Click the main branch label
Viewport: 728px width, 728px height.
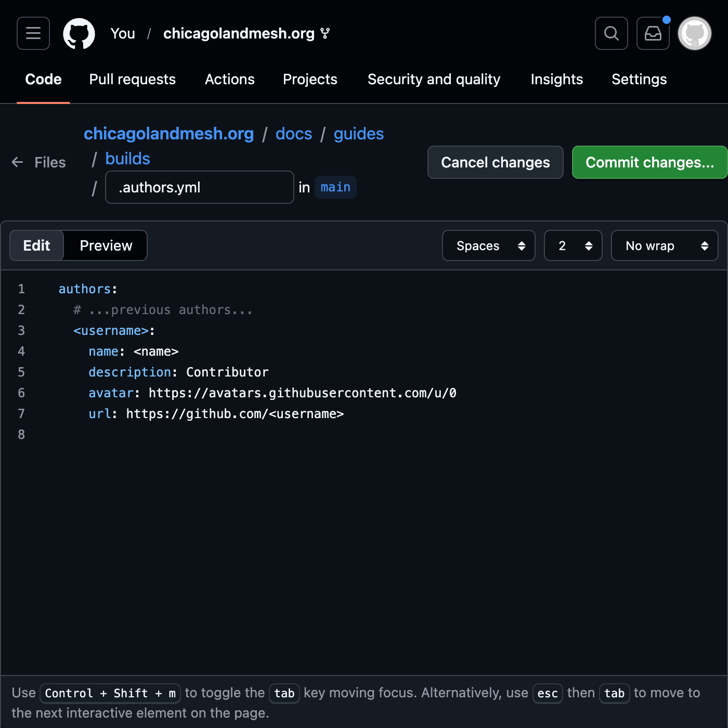click(x=335, y=187)
